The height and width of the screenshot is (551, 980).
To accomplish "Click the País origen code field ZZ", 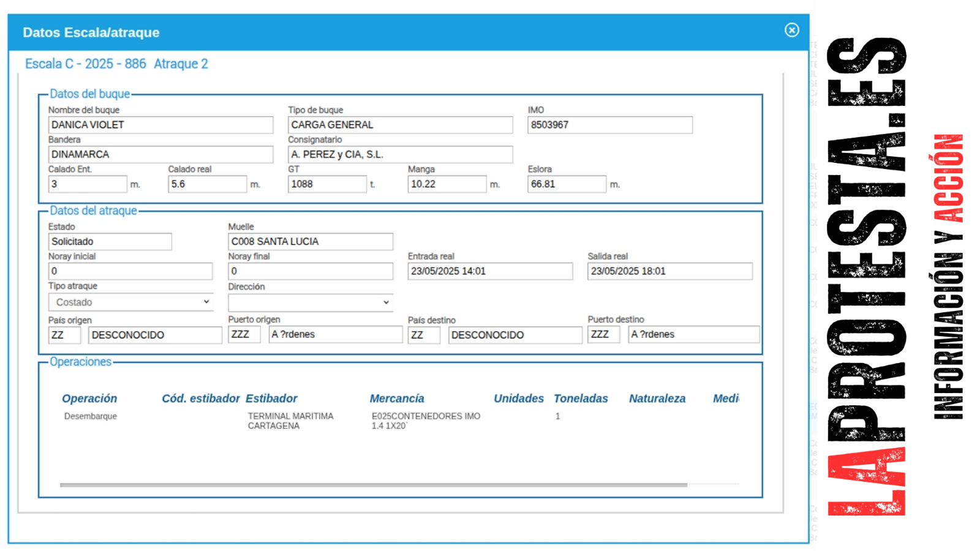I will click(64, 335).
